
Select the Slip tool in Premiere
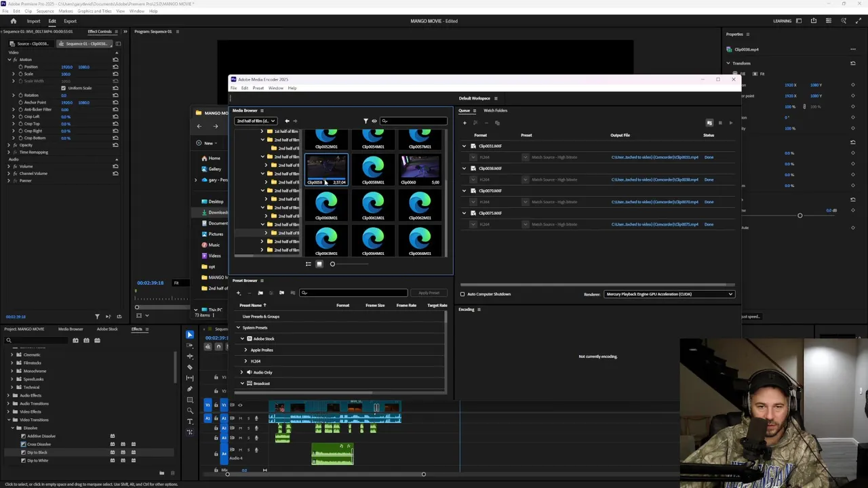click(x=190, y=378)
